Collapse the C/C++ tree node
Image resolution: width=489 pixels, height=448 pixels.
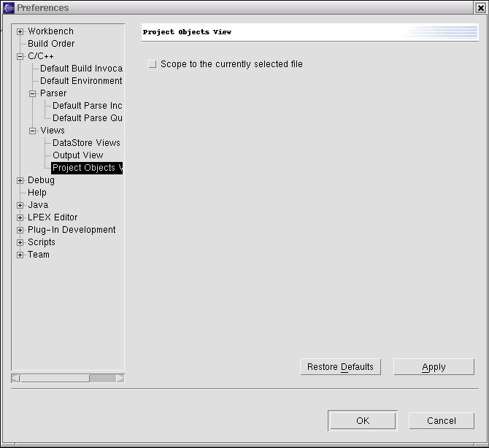20,57
